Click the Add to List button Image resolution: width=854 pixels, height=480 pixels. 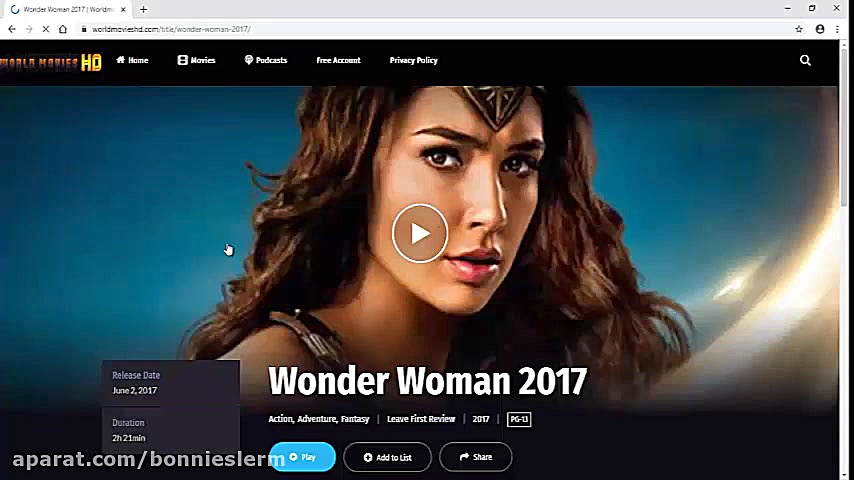387,457
